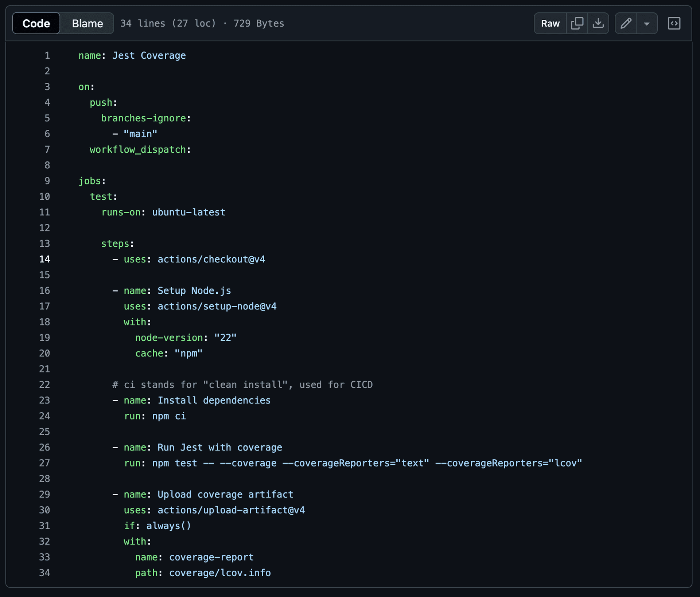Open the Raw file view
Screen dimensions: 700x597
pyautogui.click(x=550, y=23)
